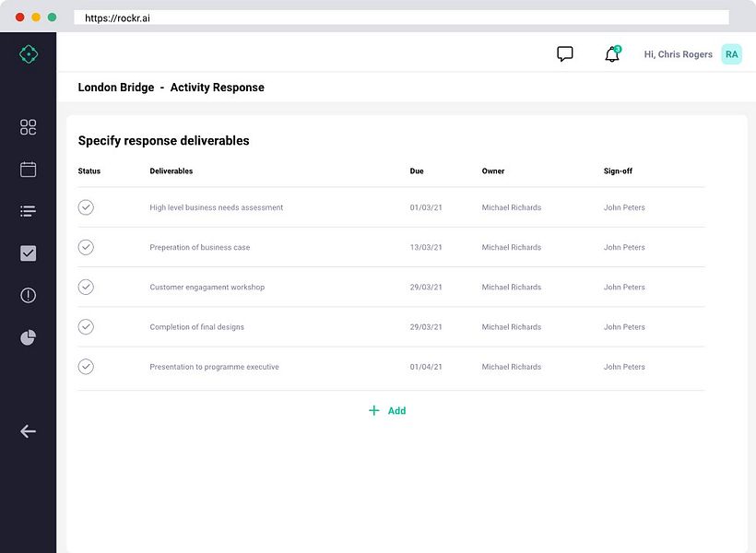The image size is (756, 553).
Task: Click the RA user avatar
Action: (731, 54)
